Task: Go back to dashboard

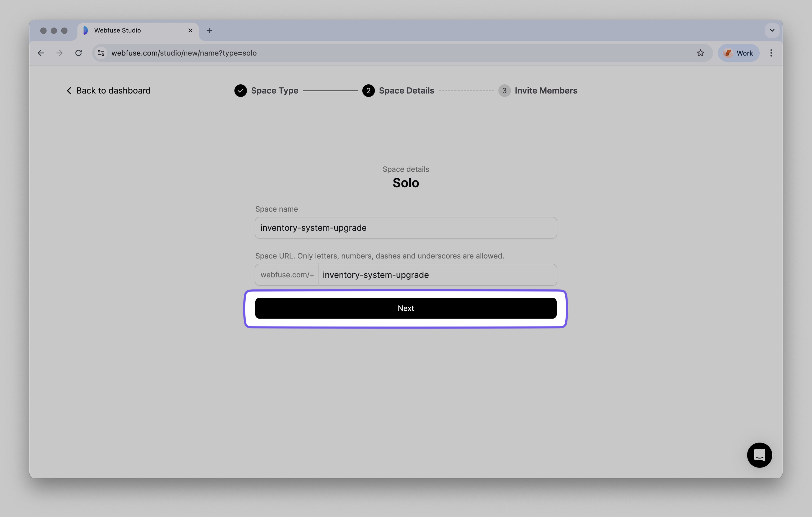Action: (x=108, y=90)
